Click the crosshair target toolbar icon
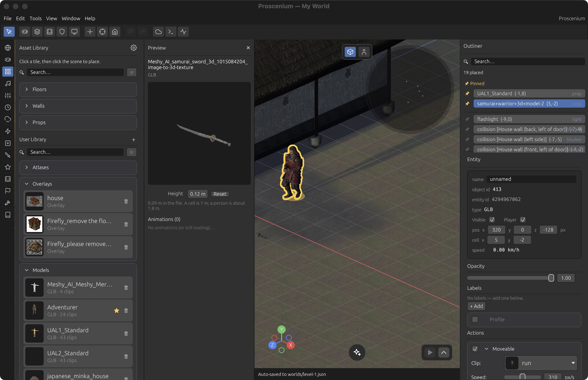Viewport: 588px width, 380px height. (x=102, y=32)
